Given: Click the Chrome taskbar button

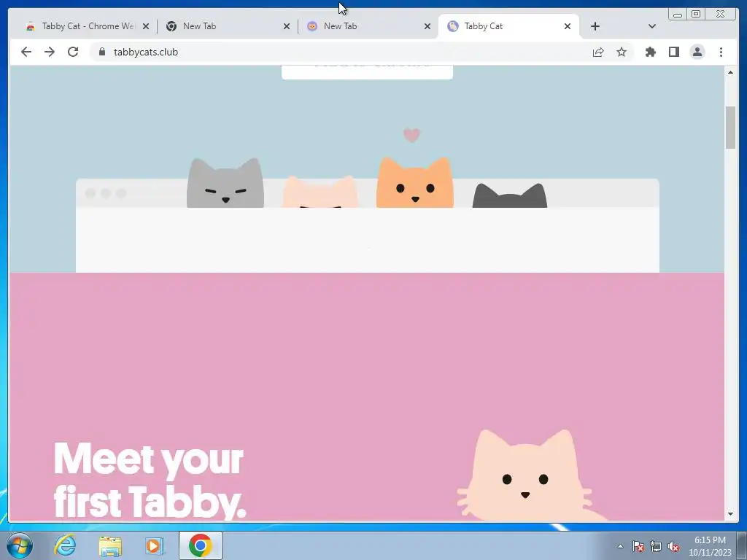Looking at the screenshot, I should [x=201, y=545].
